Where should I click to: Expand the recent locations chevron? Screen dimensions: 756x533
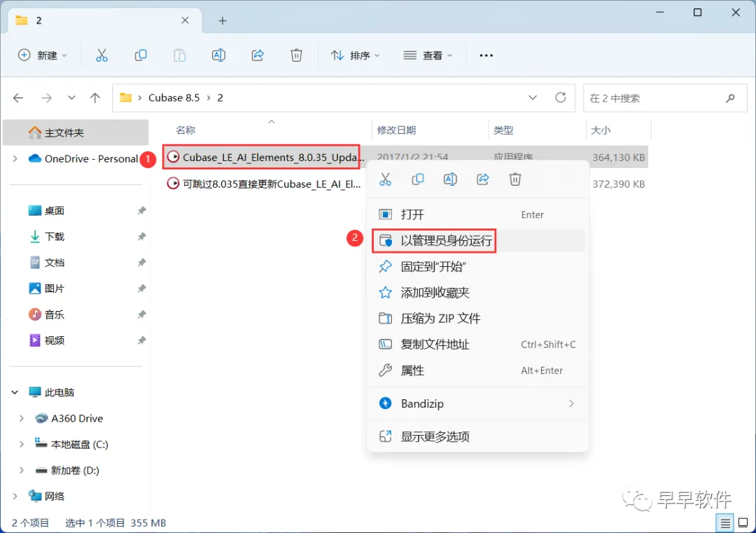tap(71, 98)
